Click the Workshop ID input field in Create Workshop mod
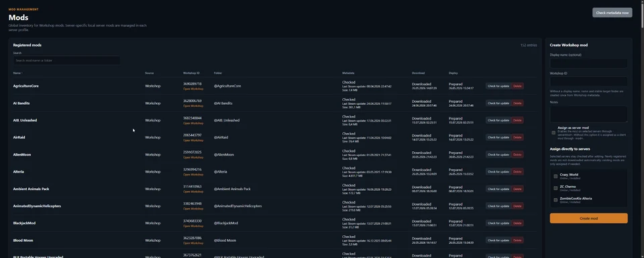The height and width of the screenshot is (258, 644). (x=588, y=81)
